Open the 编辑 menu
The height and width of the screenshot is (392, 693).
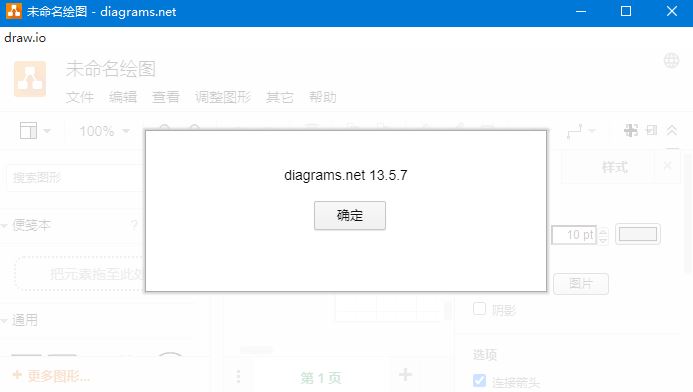(123, 97)
